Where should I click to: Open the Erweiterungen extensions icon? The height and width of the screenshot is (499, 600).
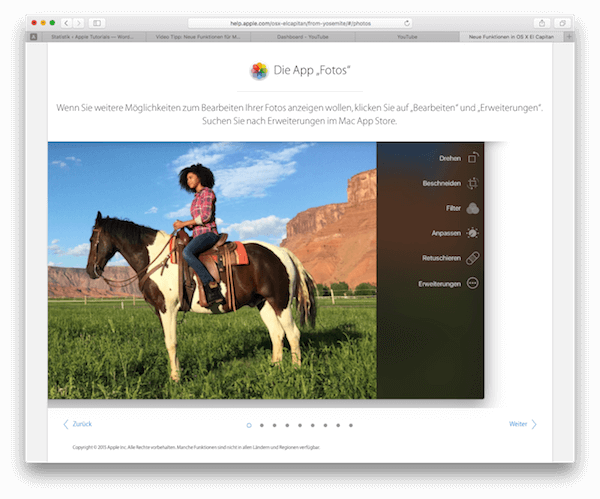click(x=473, y=284)
